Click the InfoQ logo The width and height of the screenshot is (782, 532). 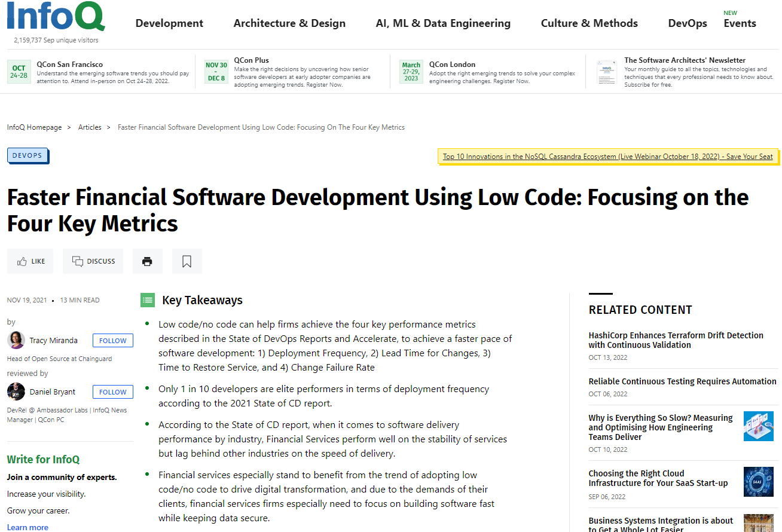(x=56, y=16)
